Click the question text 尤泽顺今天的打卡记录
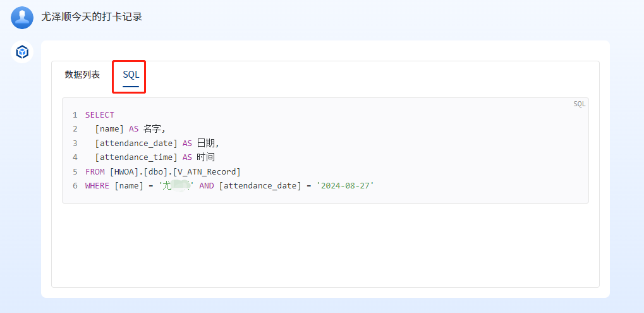The height and width of the screenshot is (313, 644). tap(92, 17)
